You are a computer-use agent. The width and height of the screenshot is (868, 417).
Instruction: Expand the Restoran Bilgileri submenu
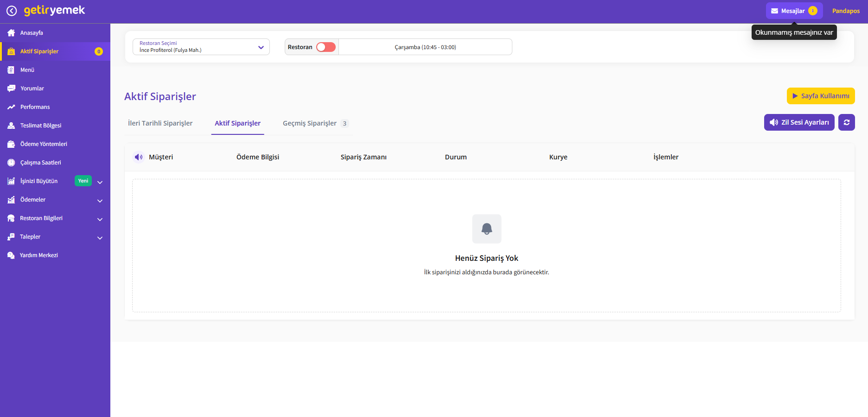point(100,219)
